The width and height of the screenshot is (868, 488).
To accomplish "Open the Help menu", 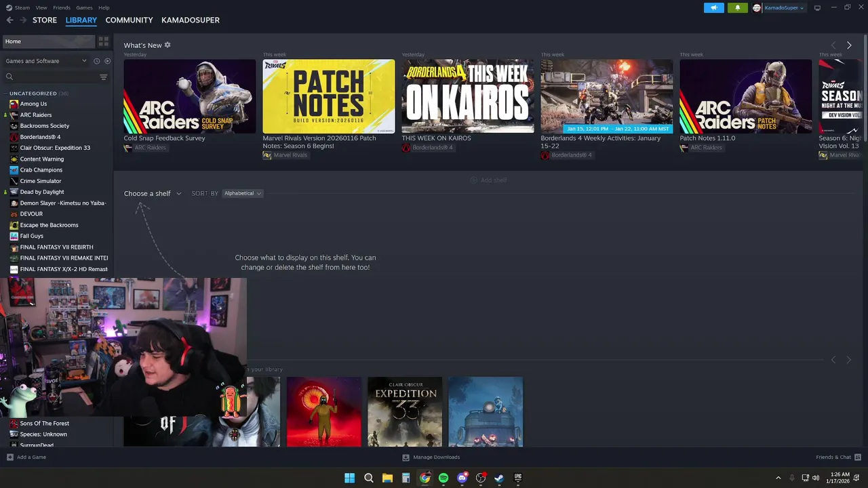I will 104,7.
